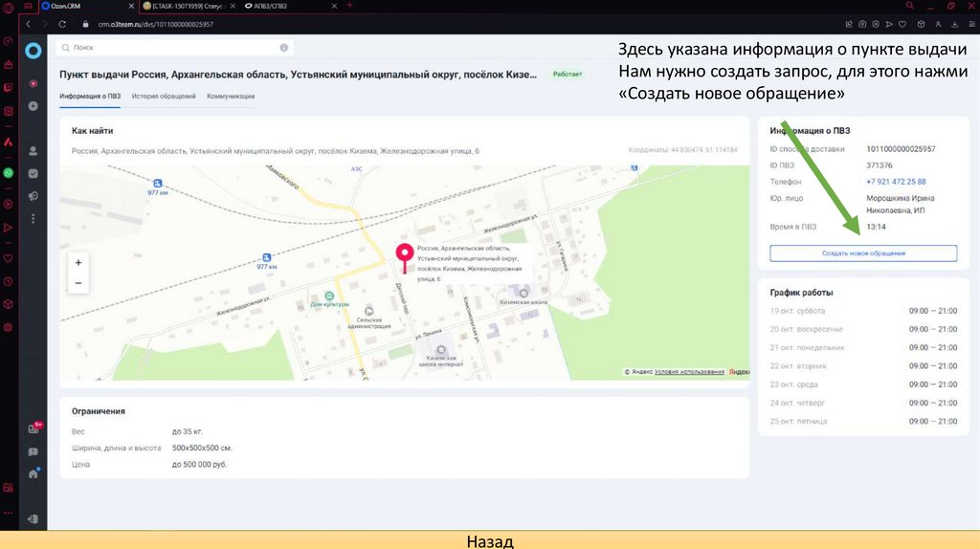Open the home icon in CRM sidebar

33,473
